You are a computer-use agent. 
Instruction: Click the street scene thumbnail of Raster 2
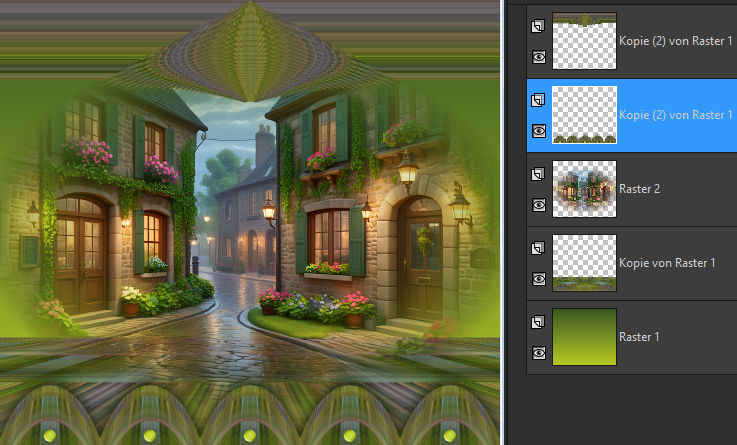pos(584,189)
